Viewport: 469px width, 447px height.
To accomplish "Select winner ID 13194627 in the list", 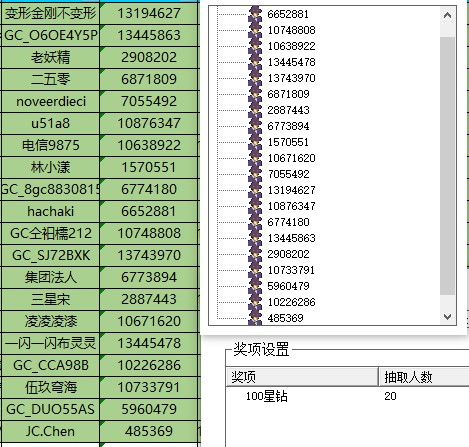I will point(291,190).
